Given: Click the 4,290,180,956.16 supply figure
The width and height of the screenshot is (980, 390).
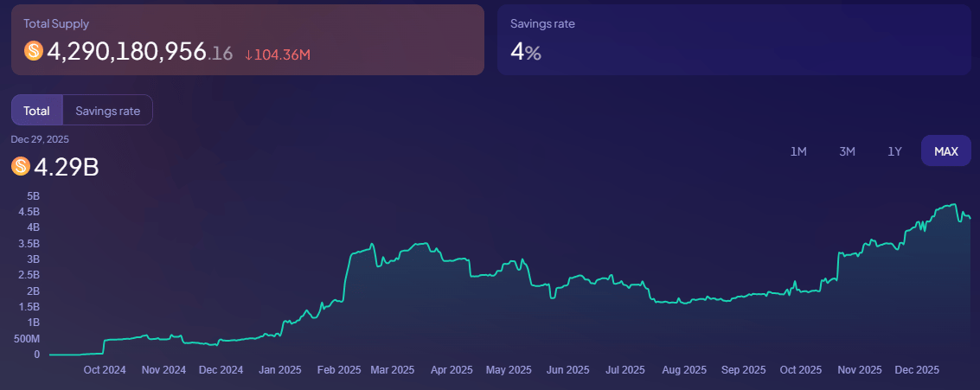Looking at the screenshot, I should (x=139, y=53).
